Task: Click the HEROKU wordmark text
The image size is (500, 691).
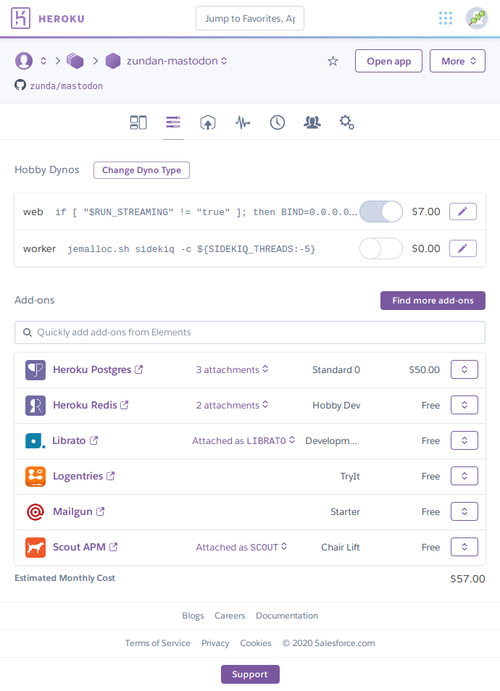Action: pyautogui.click(x=61, y=19)
